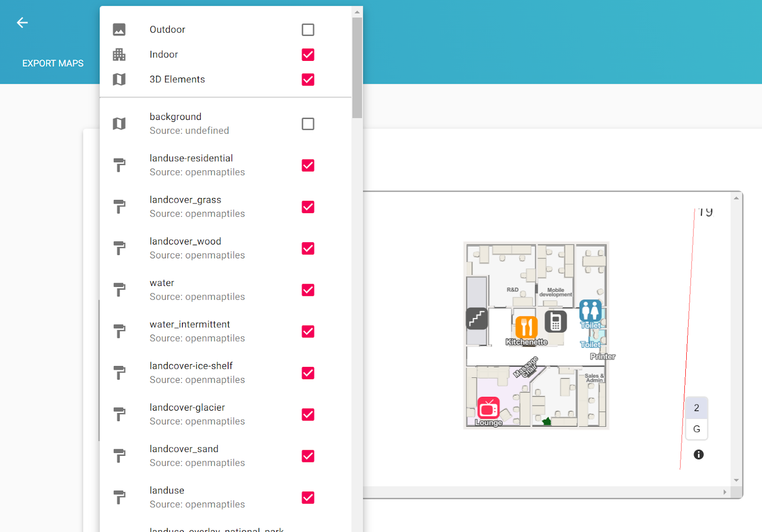Disable the landcover-glacier layer
Screen dimensions: 762x532
pos(308,414)
